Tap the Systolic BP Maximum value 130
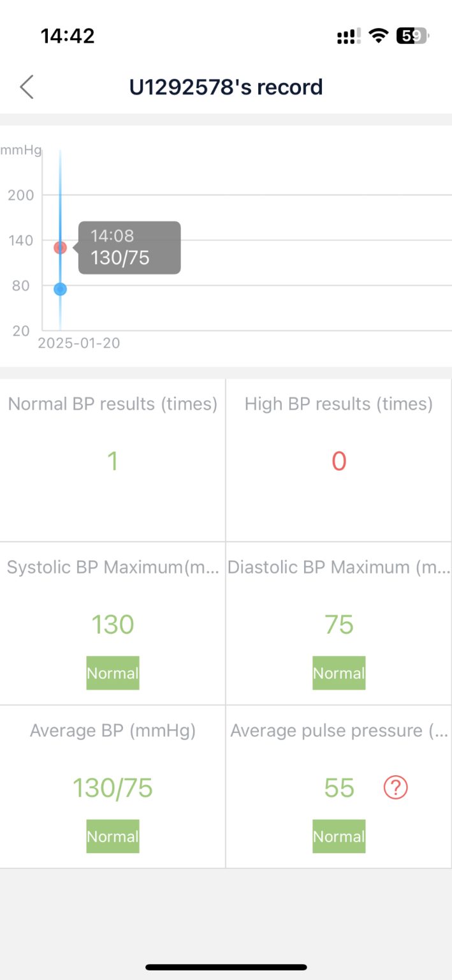 click(x=113, y=625)
